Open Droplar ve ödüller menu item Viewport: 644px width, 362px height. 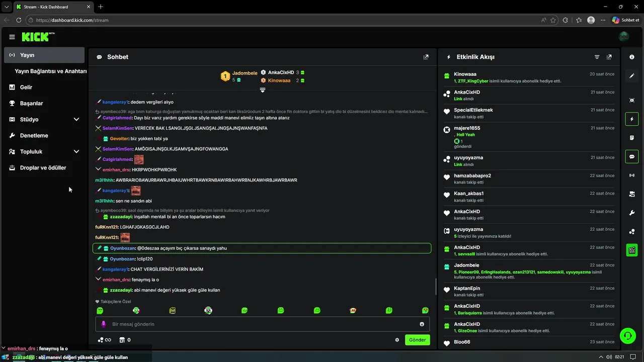point(44,168)
